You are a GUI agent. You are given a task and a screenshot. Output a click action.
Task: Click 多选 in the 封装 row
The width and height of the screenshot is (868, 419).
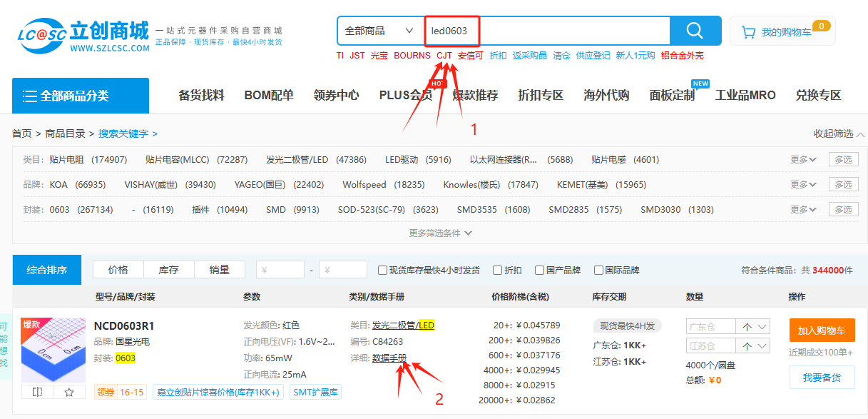point(844,210)
